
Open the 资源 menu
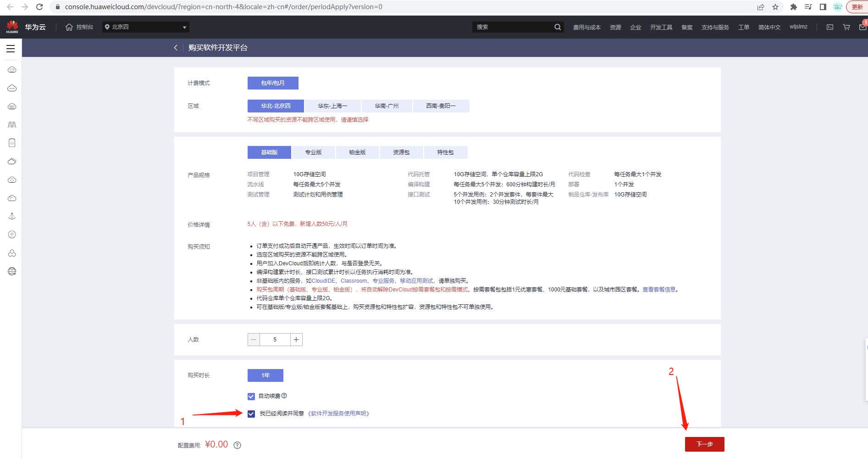[615, 27]
